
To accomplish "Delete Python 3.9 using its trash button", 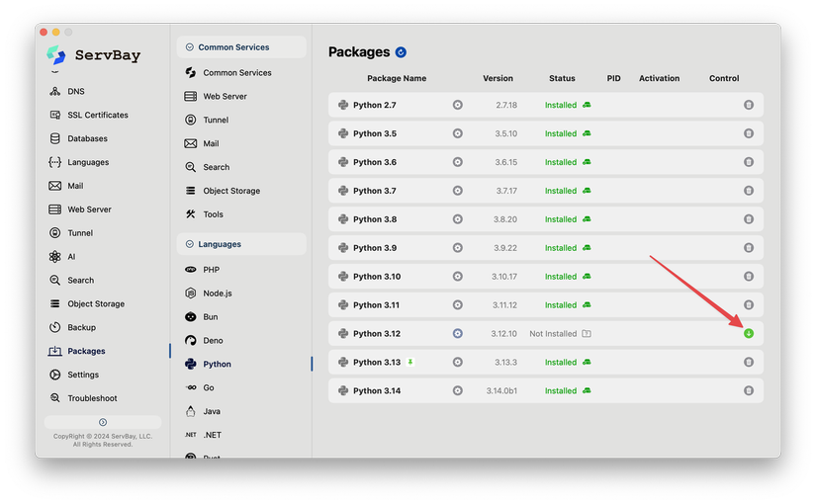I will point(749,248).
